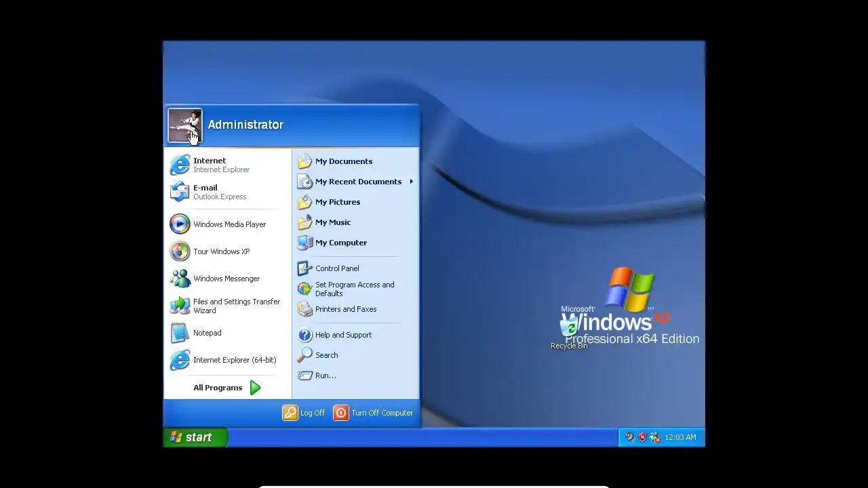Click the My Computer icon

click(304, 242)
